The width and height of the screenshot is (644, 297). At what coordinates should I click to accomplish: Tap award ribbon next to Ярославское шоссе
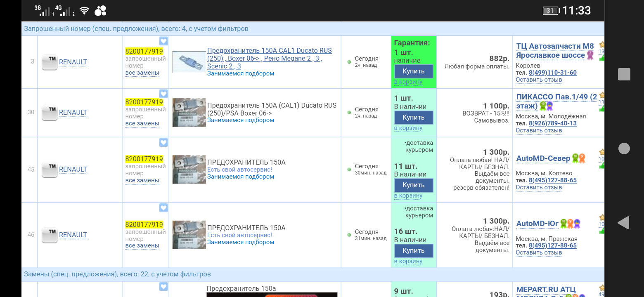[590, 55]
